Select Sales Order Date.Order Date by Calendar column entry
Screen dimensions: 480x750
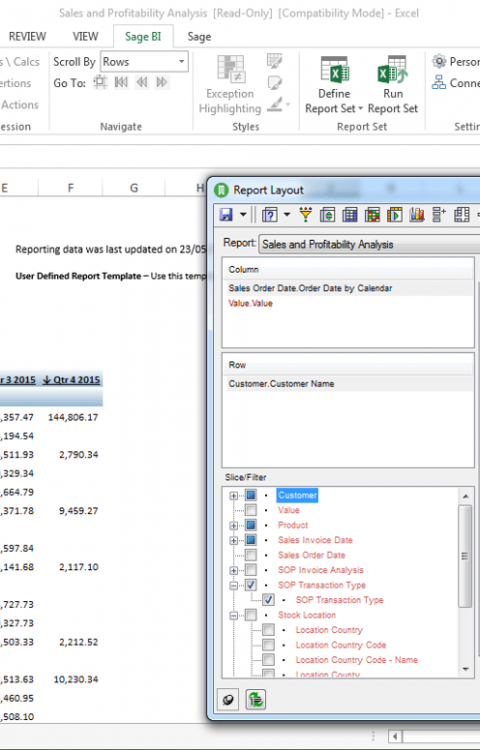tap(349, 288)
